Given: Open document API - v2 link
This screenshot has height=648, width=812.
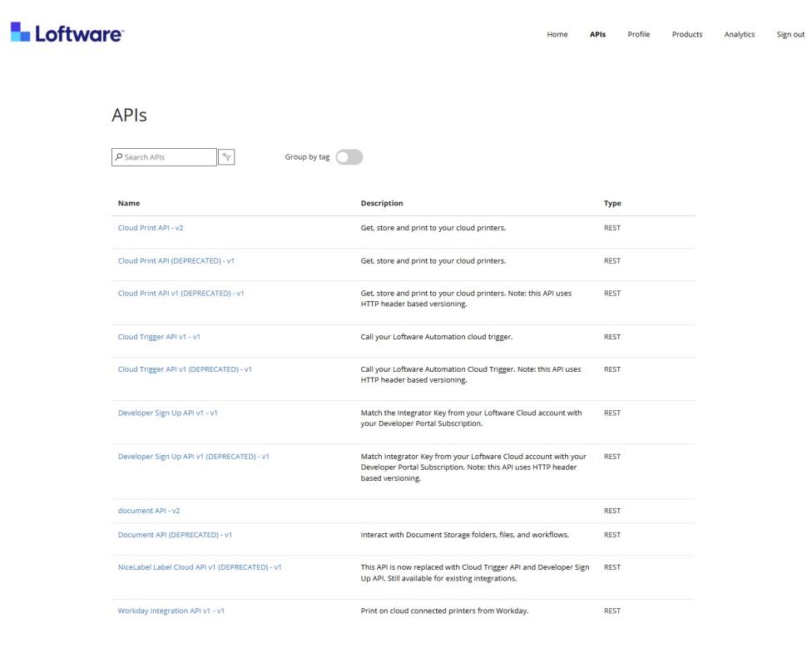Looking at the screenshot, I should tap(150, 511).
